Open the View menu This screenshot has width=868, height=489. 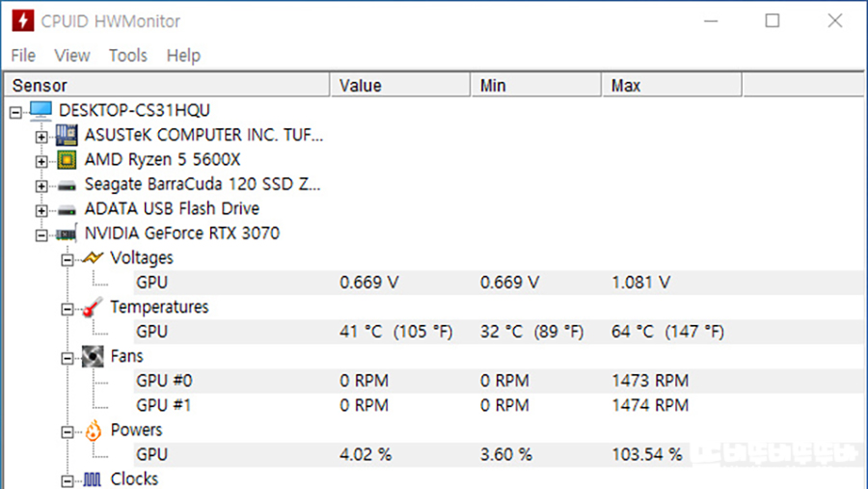(72, 55)
